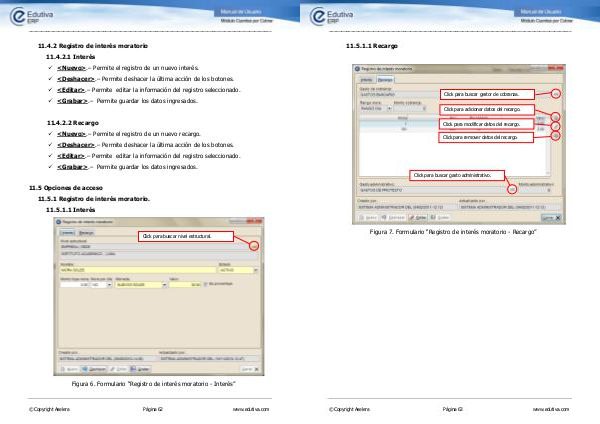Click the gasto administrativo search icon
This screenshot has width=600, height=424.
(512, 188)
